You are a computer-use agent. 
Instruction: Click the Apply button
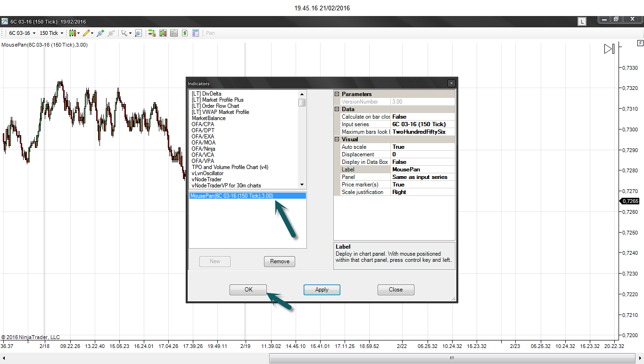coord(322,290)
